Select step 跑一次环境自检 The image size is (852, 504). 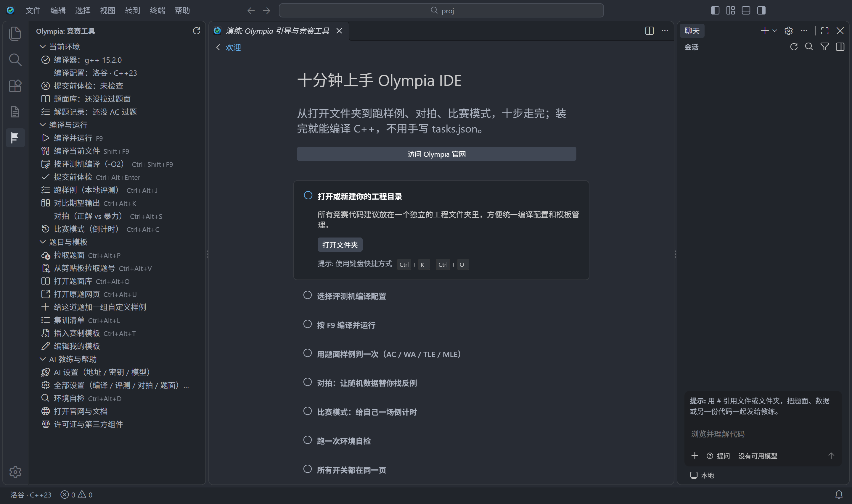344,441
